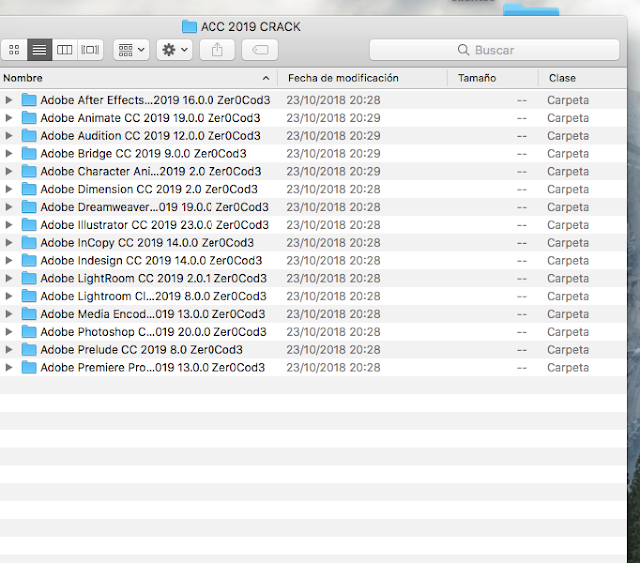
Task: Click folder icon of Adobe Character Ani... row
Action: click(29, 171)
